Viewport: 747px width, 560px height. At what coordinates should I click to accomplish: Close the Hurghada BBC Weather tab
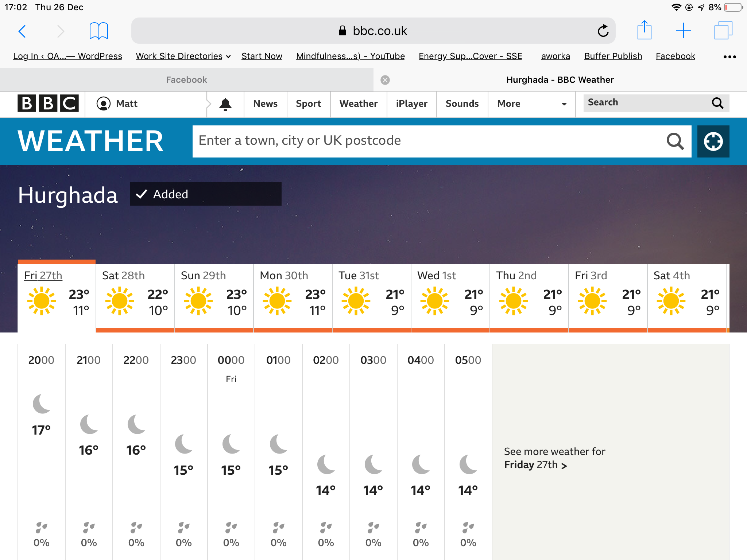(385, 80)
